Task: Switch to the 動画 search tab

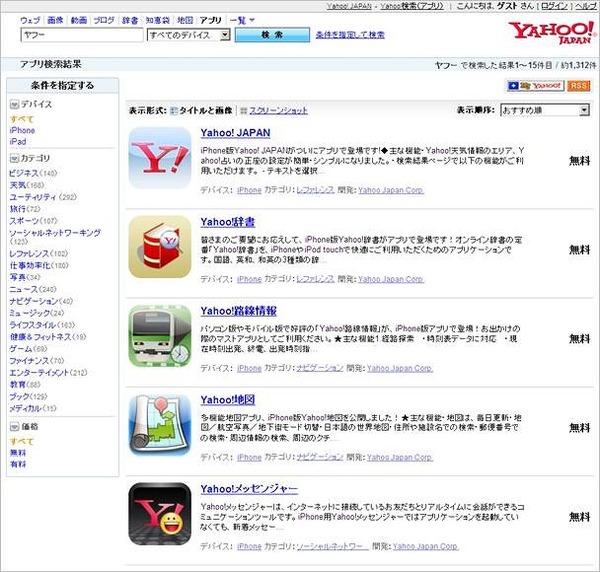Action: tap(79, 20)
